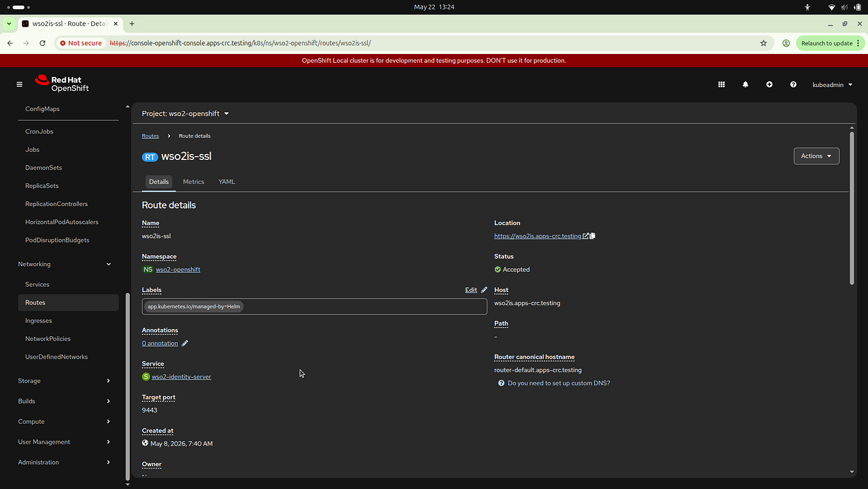Open the volume indicator in top bar
This screenshot has width=868, height=489.
point(844,7)
